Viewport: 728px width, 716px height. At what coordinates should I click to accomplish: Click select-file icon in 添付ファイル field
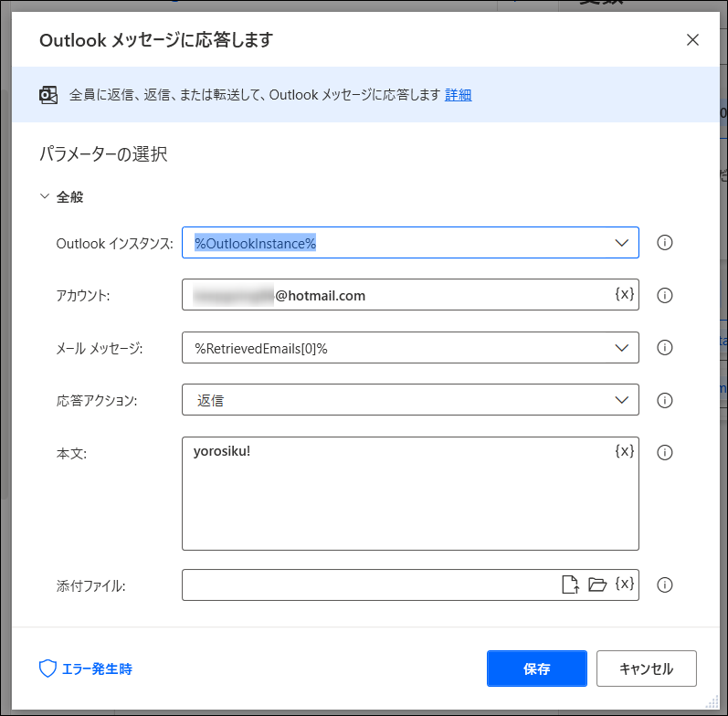coord(570,584)
